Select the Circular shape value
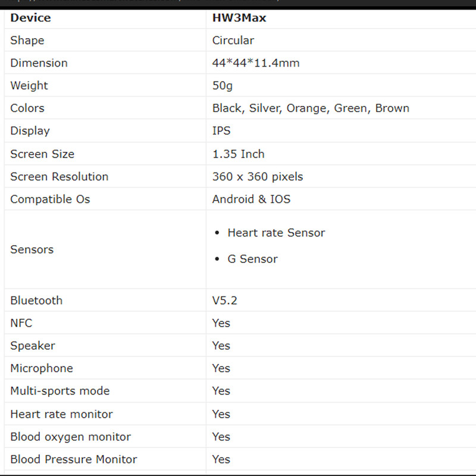The width and height of the screenshot is (476, 476). (x=233, y=40)
